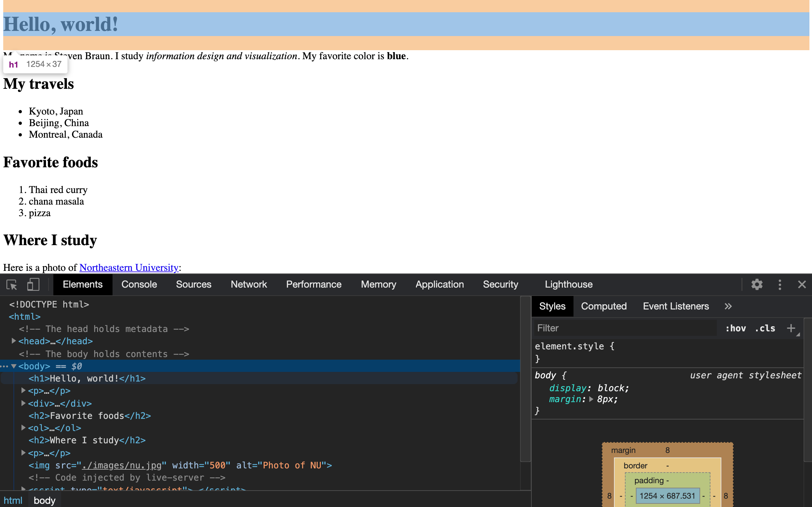The height and width of the screenshot is (507, 812).
Task: Collapse the body element node
Action: (x=14, y=366)
